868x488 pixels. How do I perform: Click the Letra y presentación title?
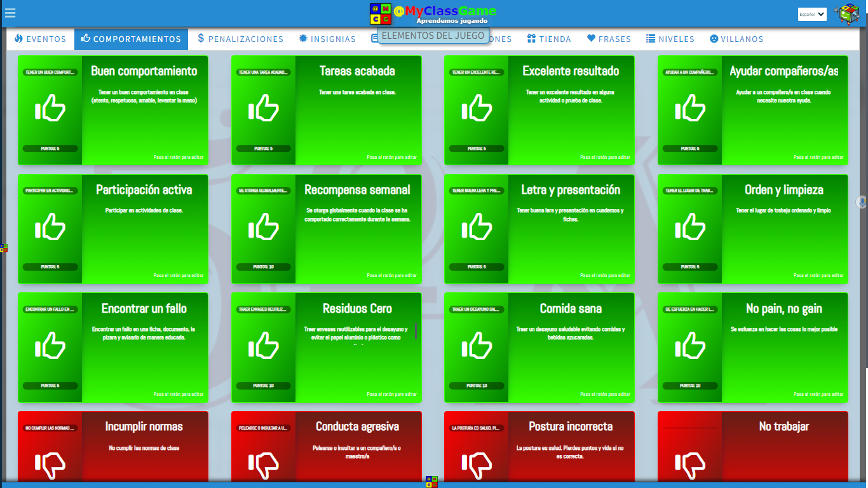pyautogui.click(x=571, y=189)
